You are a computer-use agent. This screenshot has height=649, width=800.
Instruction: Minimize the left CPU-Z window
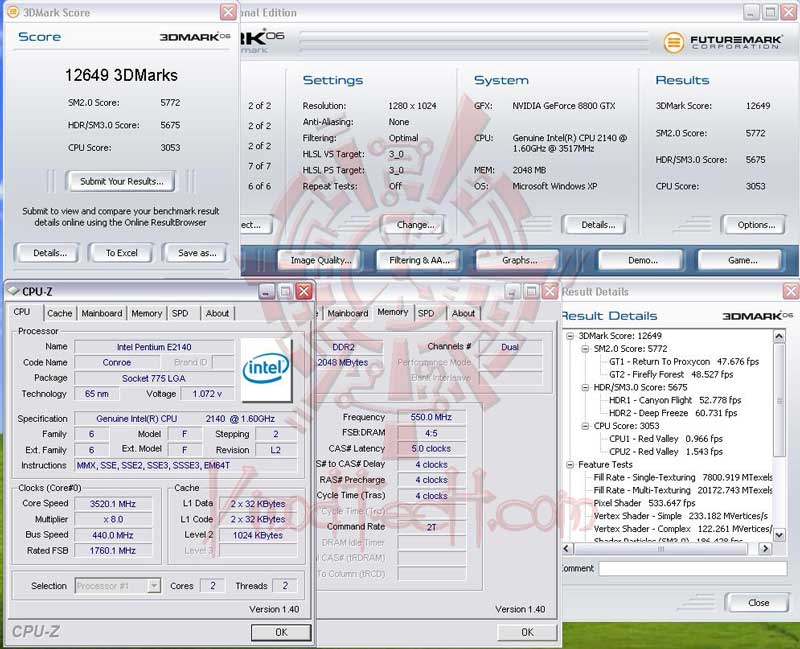click(266, 291)
